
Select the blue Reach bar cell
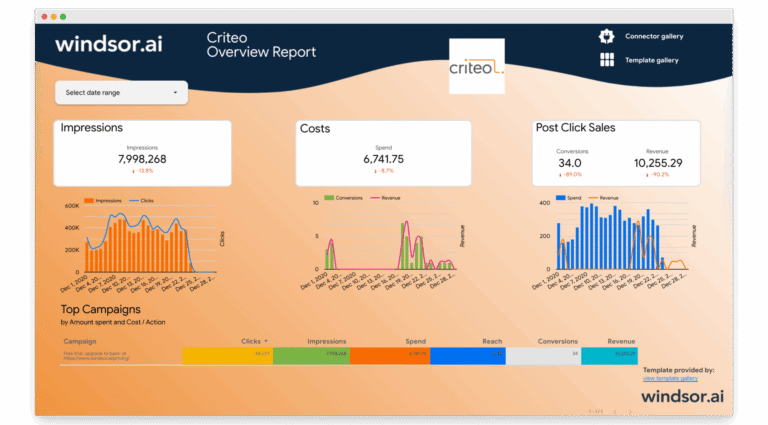(x=468, y=356)
